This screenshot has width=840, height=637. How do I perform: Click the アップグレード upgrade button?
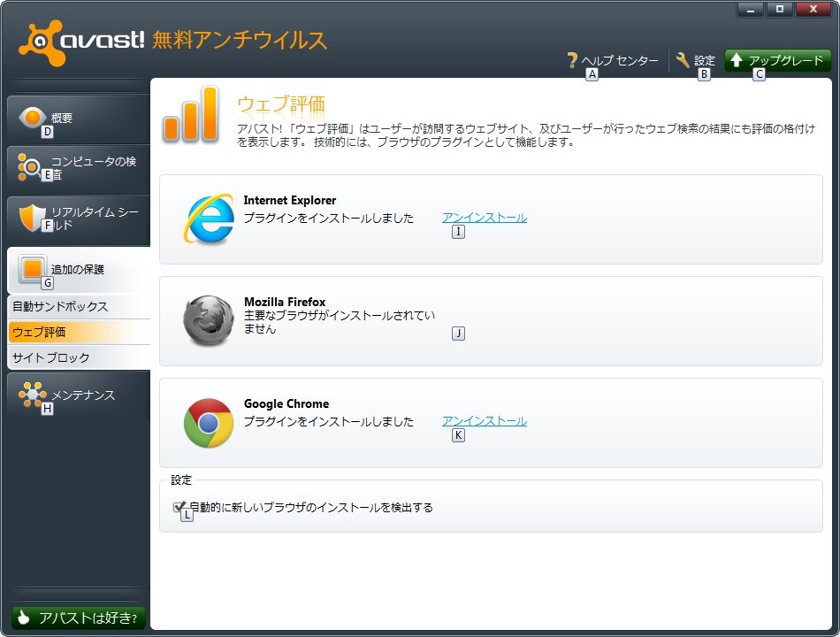[777, 60]
